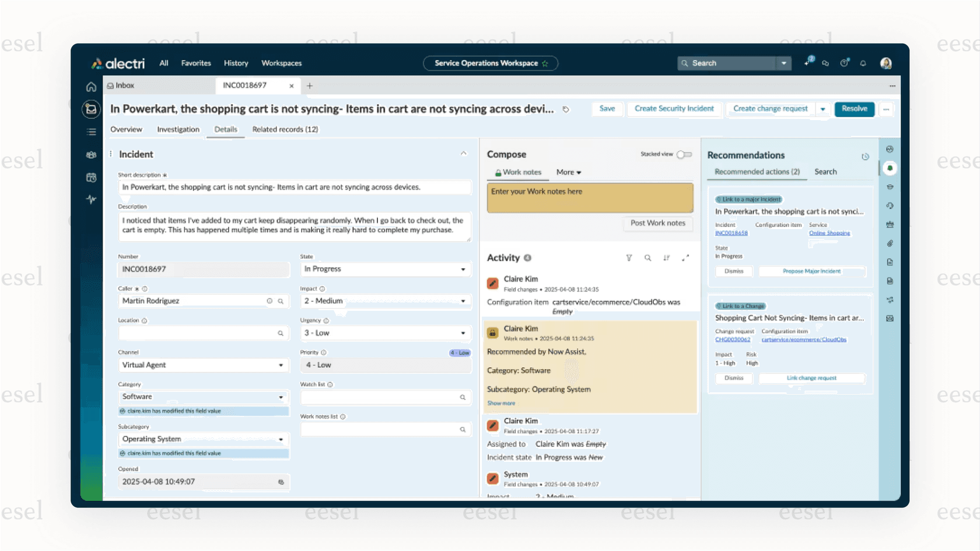Select the Inbox icon in the left sidebar

point(91,109)
